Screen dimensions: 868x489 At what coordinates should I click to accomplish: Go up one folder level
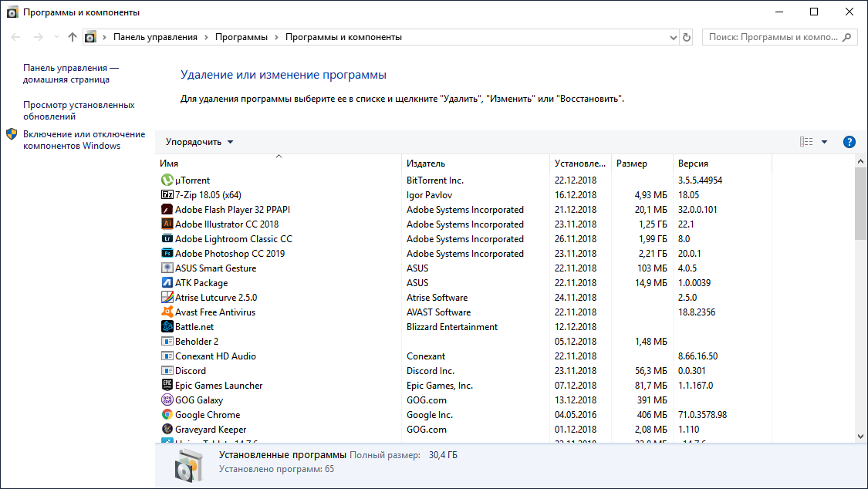pos(73,37)
